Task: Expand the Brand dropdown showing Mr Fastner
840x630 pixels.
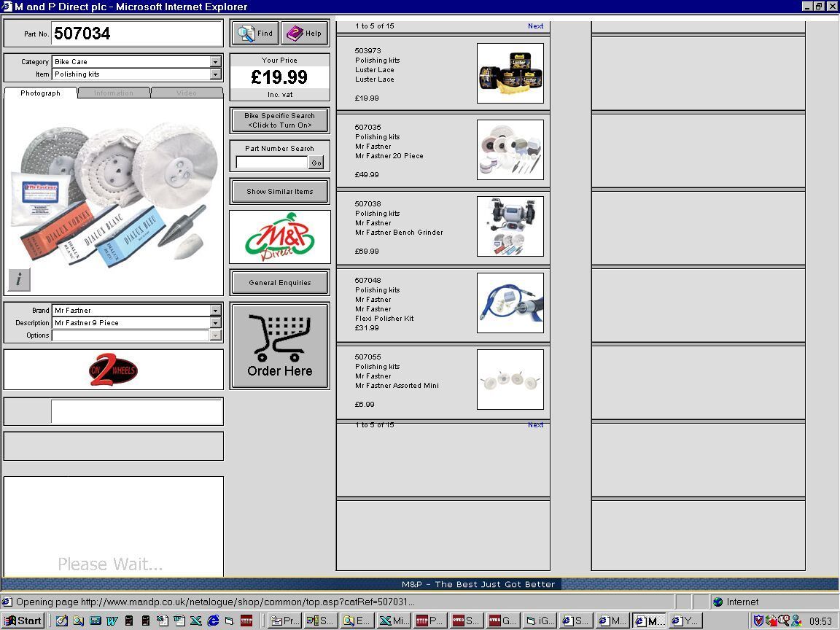Action: [215, 311]
